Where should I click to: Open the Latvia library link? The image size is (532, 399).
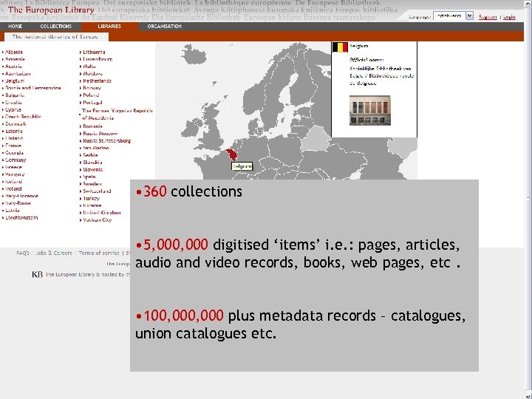[13, 211]
